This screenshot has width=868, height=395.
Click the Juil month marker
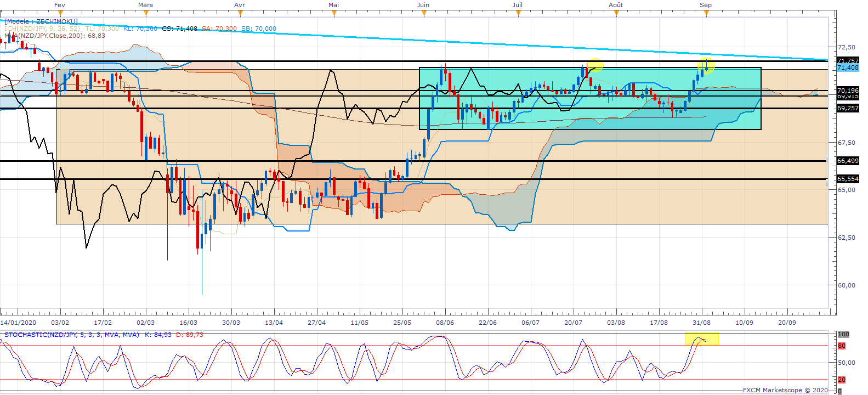tap(517, 5)
